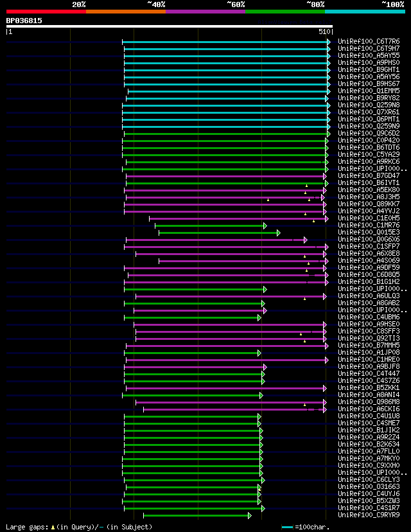
Task: Click the white query sequence bar
Action: point(170,26)
